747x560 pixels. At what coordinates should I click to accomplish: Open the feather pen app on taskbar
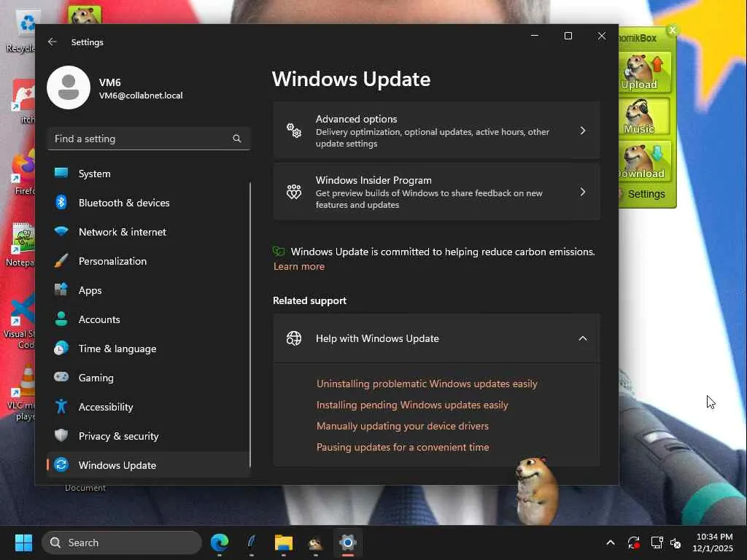[x=252, y=542]
